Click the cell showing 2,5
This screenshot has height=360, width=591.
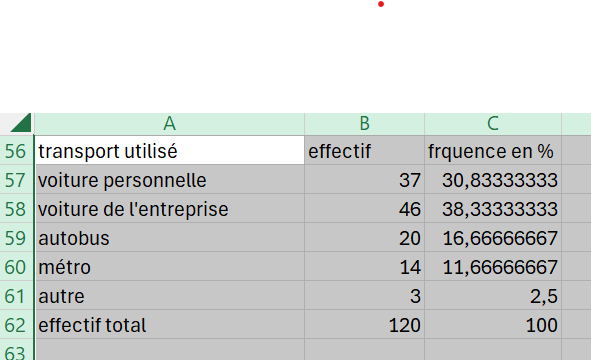(493, 296)
